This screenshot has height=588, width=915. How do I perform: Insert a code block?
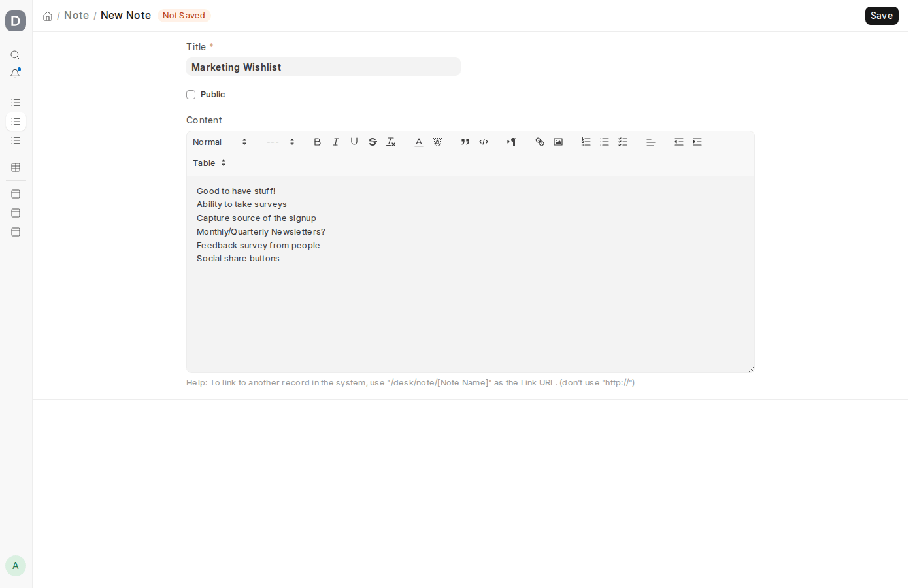click(x=484, y=142)
